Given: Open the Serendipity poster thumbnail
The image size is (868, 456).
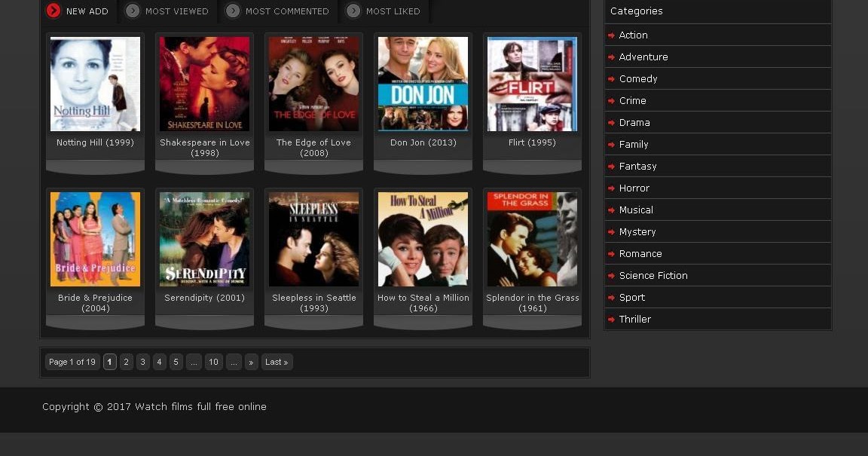Looking at the screenshot, I should tap(204, 240).
